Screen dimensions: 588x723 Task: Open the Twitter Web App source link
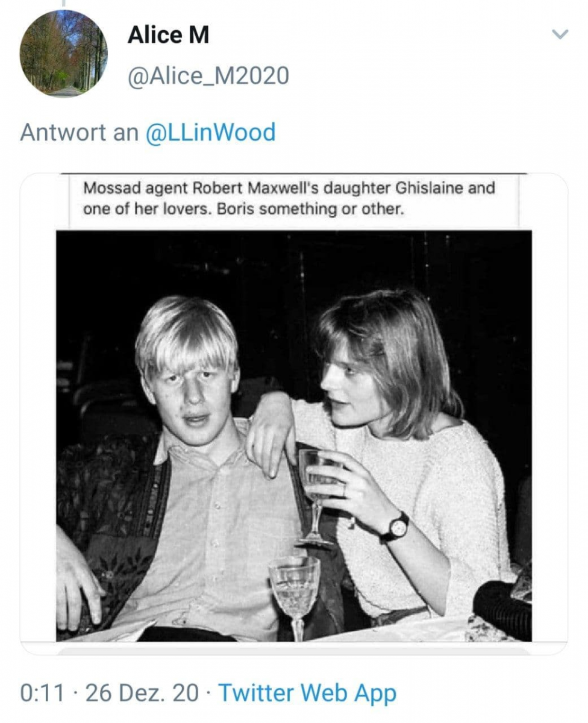point(307,693)
